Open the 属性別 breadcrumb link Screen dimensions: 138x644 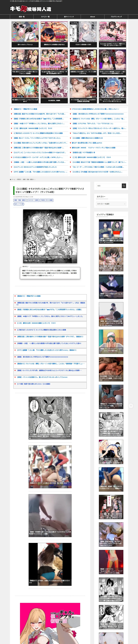point(19,179)
